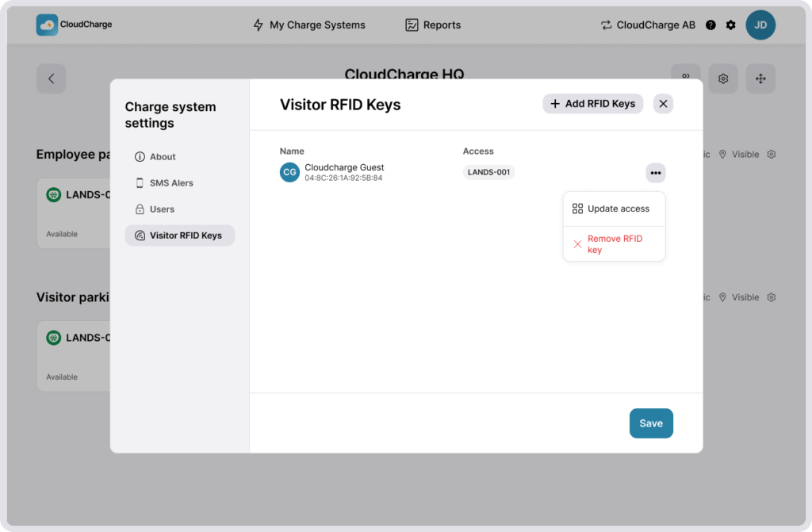Click the JD user avatar
Screen dimensions: 812x532
(x=760, y=25)
